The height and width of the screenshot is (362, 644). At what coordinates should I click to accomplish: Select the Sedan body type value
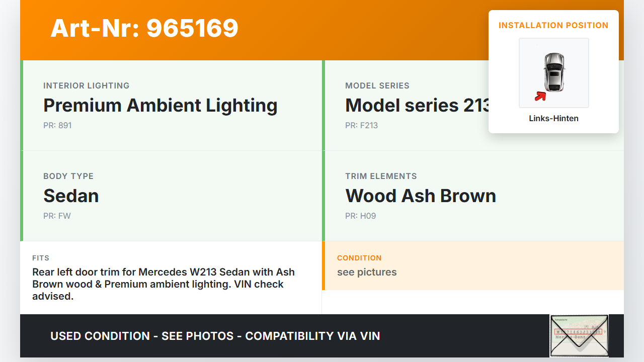pyautogui.click(x=71, y=196)
